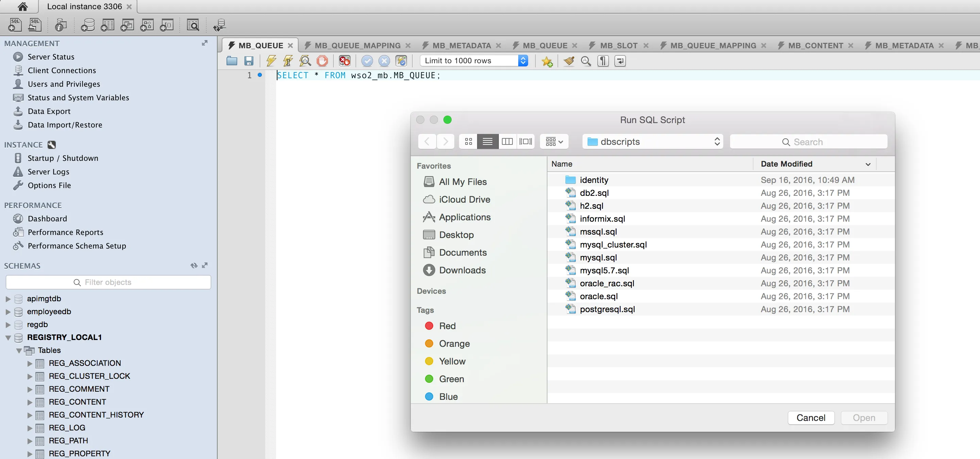Switch to the MB_CONTENT query tab
The height and width of the screenshot is (459, 980).
pos(815,46)
